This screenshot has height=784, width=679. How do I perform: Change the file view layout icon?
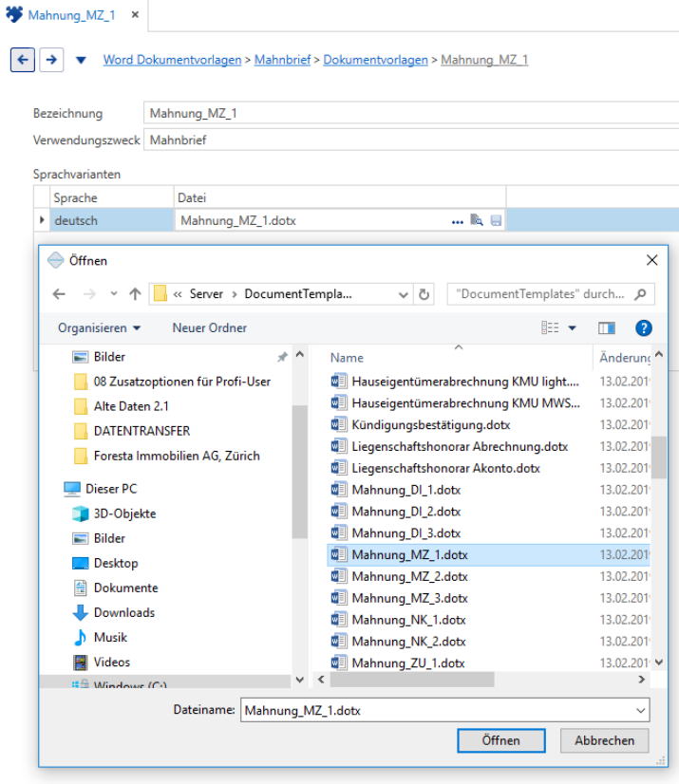point(550,328)
